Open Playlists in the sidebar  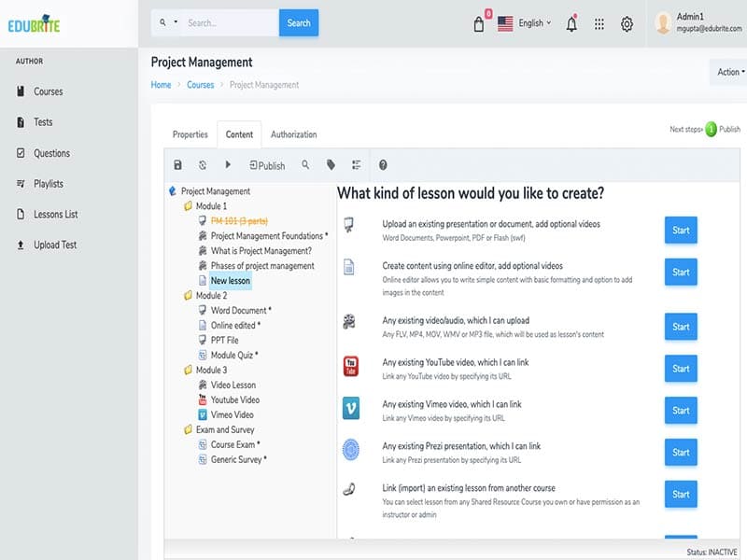[x=49, y=184]
